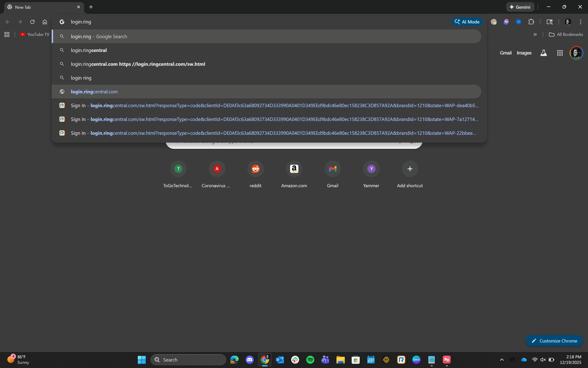The height and width of the screenshot is (368, 588).
Task: Launch AI Mode from the address bar
Action: (467, 22)
